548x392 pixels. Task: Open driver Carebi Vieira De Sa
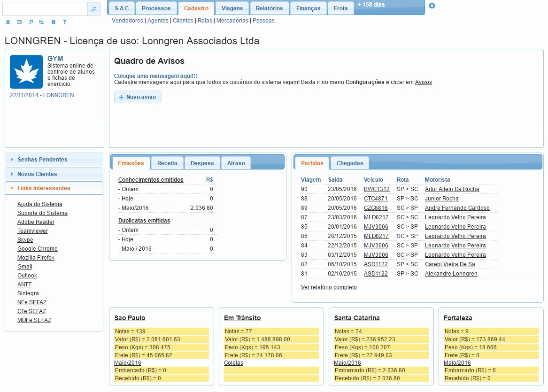point(450,264)
